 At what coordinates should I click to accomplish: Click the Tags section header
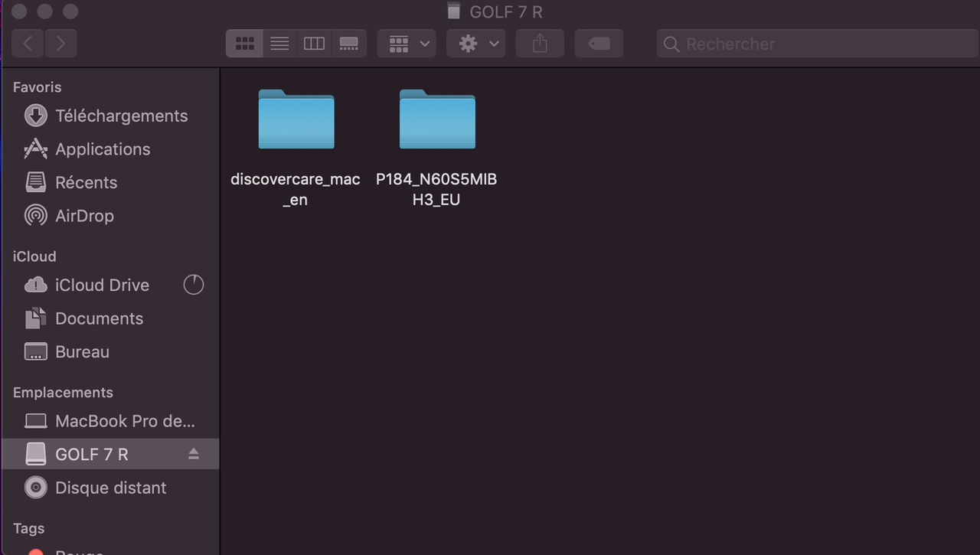pyautogui.click(x=28, y=528)
